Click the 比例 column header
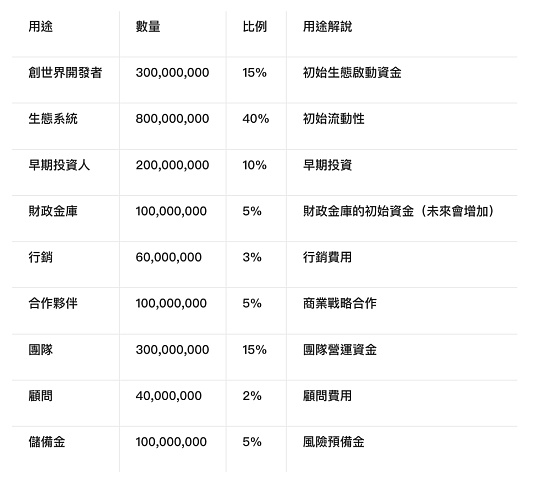The height and width of the screenshot is (480, 554). pyautogui.click(x=254, y=26)
